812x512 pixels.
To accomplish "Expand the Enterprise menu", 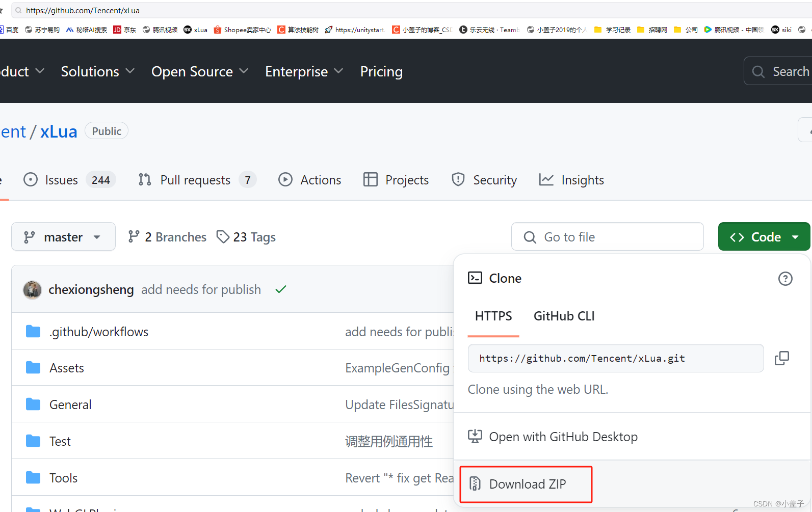I will click(304, 72).
